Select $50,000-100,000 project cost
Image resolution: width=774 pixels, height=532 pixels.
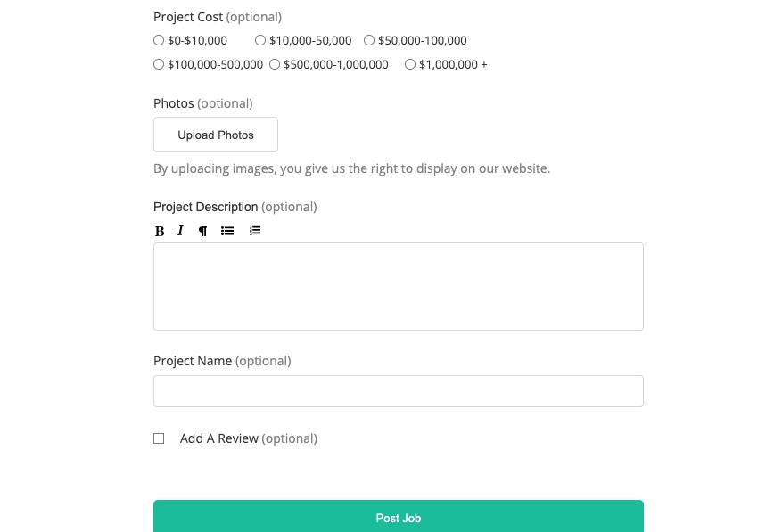point(369,40)
